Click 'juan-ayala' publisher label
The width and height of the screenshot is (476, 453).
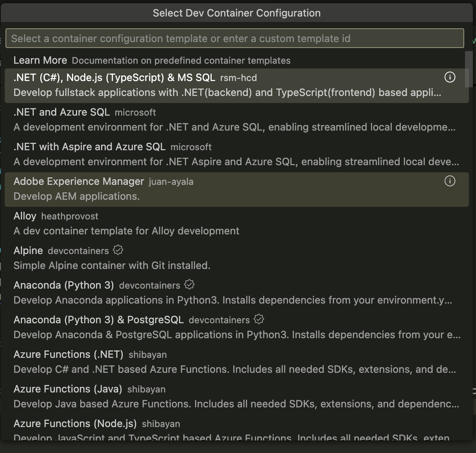(171, 182)
